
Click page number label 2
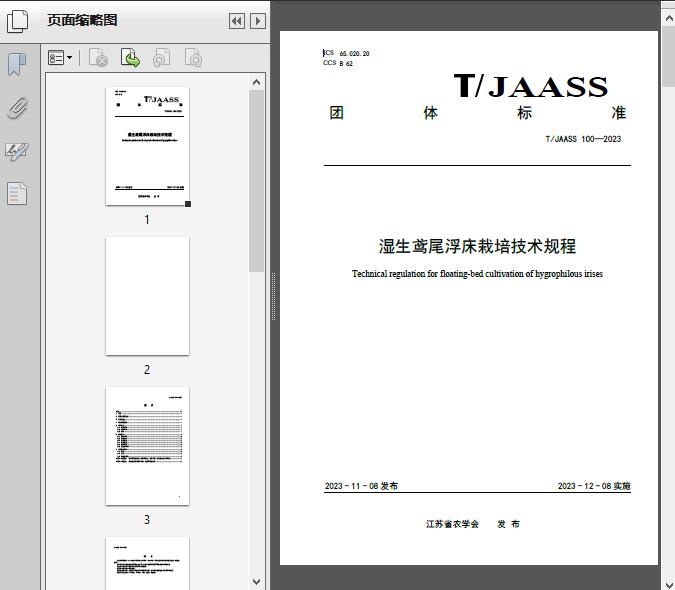click(147, 370)
